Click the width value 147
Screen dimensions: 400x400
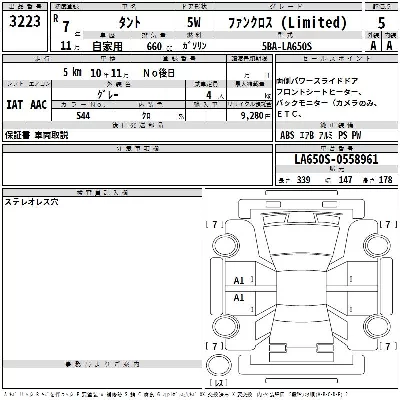pyautogui.click(x=345, y=180)
